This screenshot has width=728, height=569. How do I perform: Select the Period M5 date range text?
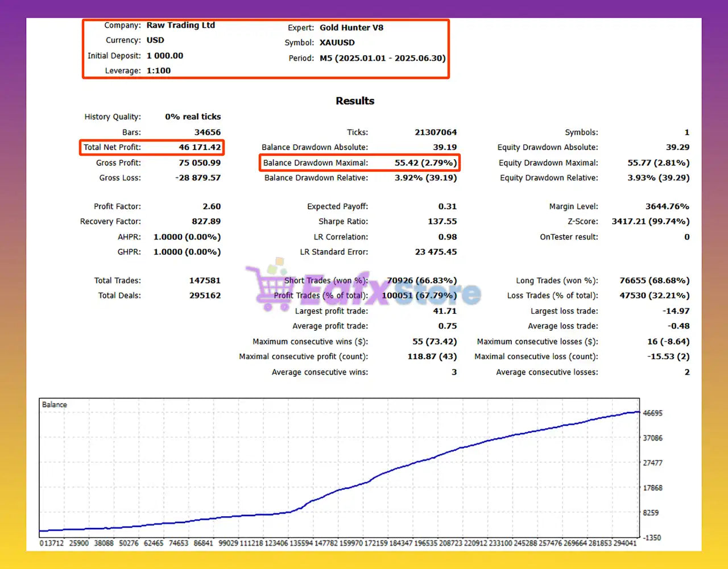[x=382, y=57]
